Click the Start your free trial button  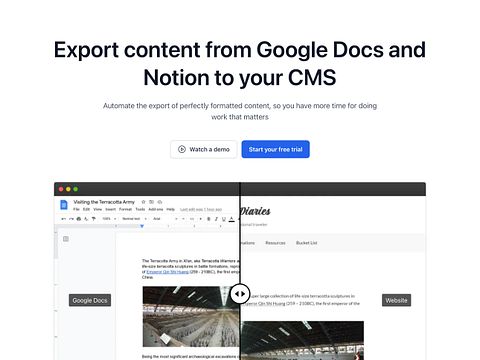tap(276, 149)
